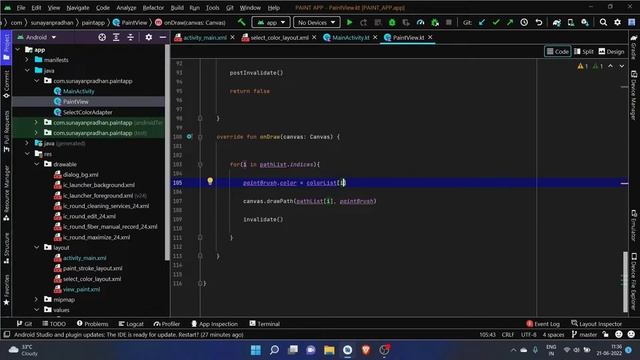Run the app with green play button
This screenshot has height=360, width=640.
pyautogui.click(x=349, y=22)
